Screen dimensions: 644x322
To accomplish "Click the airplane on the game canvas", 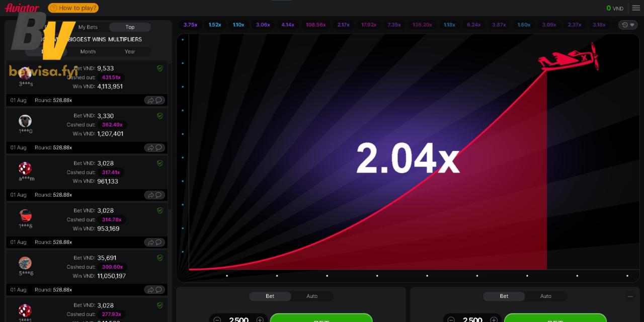I will point(570,58).
